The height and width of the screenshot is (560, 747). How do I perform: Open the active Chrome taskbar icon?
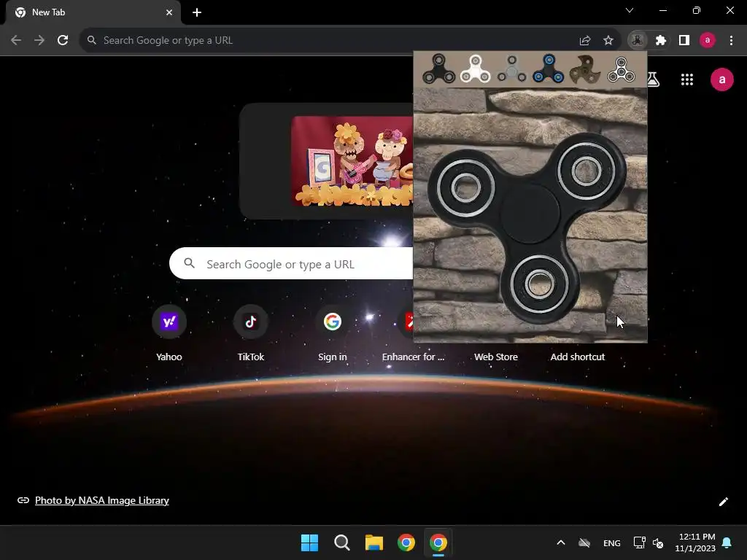(438, 542)
